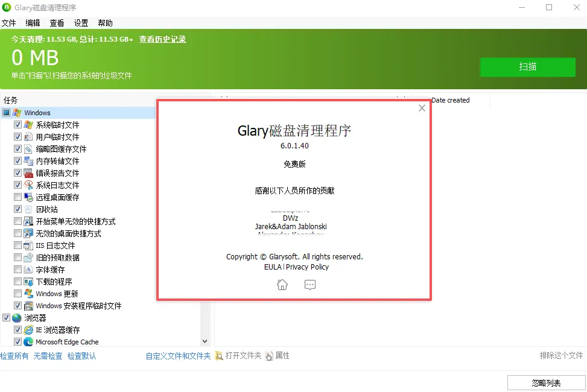Uncheck 用户临时文件 checkbox

(x=17, y=137)
